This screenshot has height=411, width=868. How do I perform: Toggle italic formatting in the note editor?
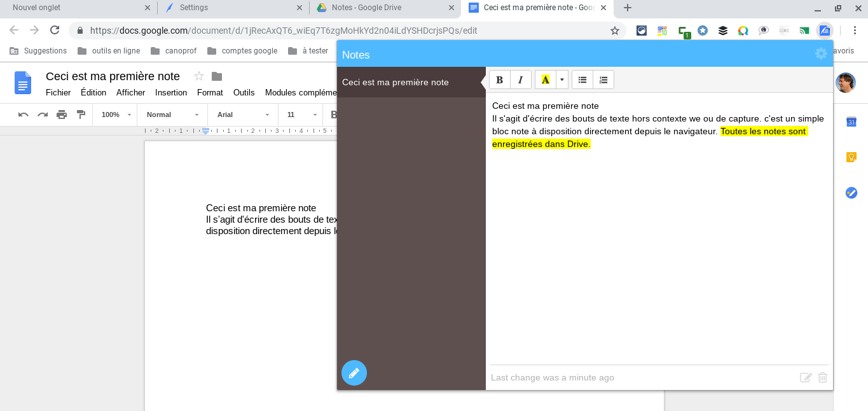click(x=520, y=79)
